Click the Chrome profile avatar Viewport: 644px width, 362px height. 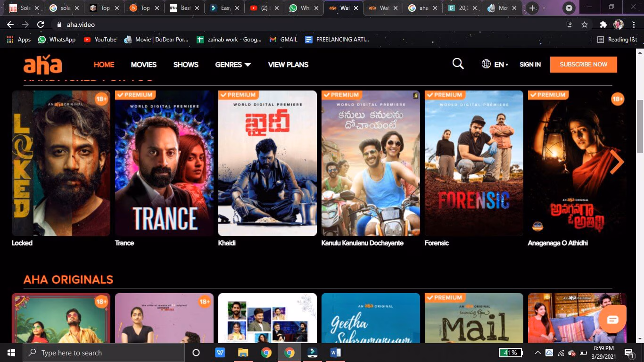(618, 25)
